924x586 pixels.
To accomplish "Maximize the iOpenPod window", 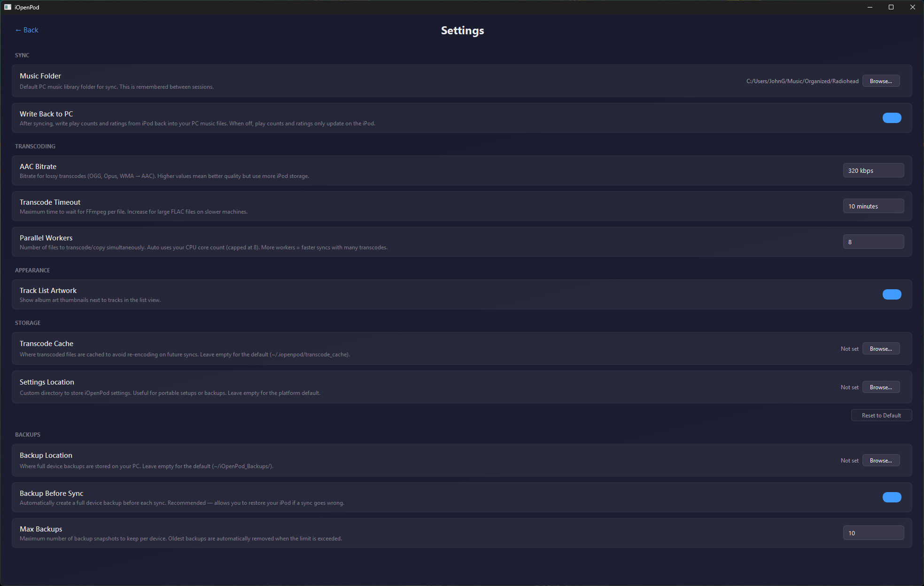I will coord(891,7).
